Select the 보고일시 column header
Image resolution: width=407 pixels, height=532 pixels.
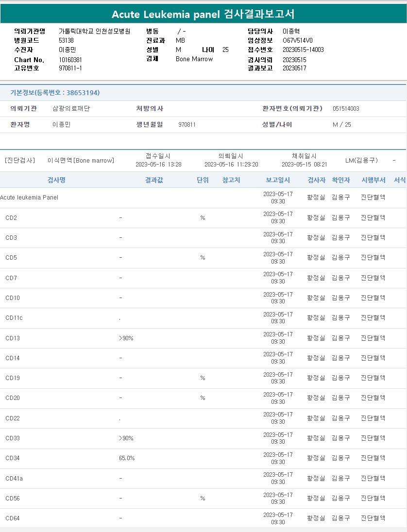pyautogui.click(x=278, y=180)
